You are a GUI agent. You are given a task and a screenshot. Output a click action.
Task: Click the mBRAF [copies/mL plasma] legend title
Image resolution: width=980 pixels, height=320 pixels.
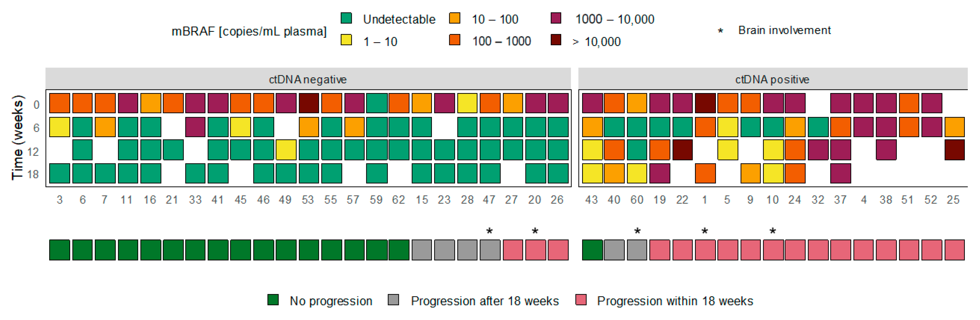tap(249, 31)
